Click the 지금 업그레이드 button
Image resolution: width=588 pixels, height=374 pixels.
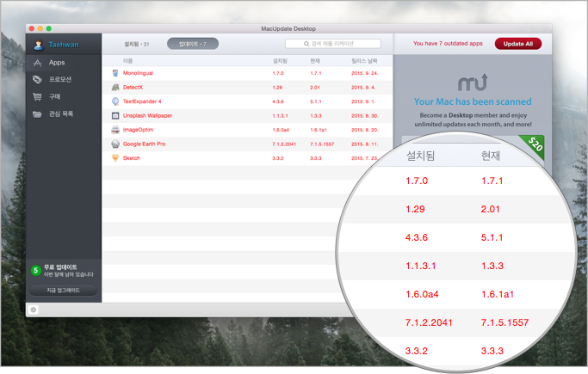click(63, 290)
